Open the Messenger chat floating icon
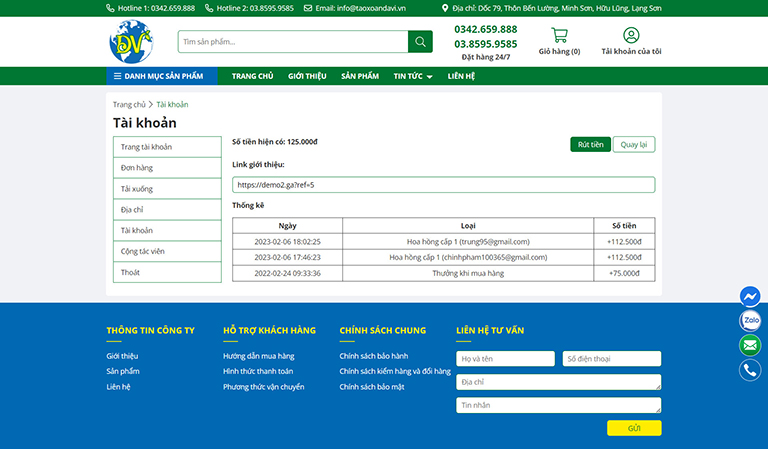 (x=750, y=297)
